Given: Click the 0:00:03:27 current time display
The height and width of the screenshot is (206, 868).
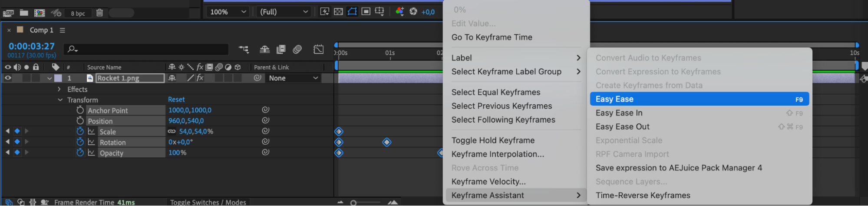Looking at the screenshot, I should pyautogui.click(x=32, y=46).
